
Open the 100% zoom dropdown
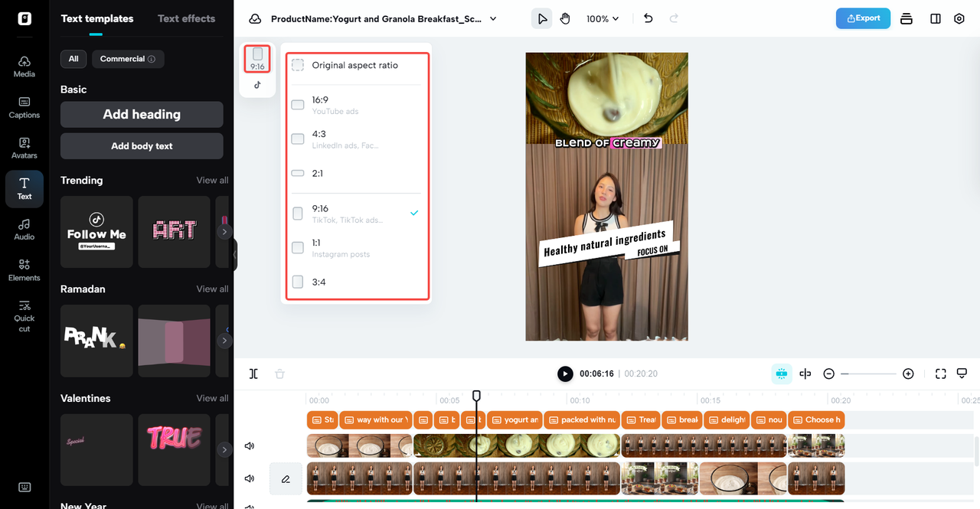603,18
